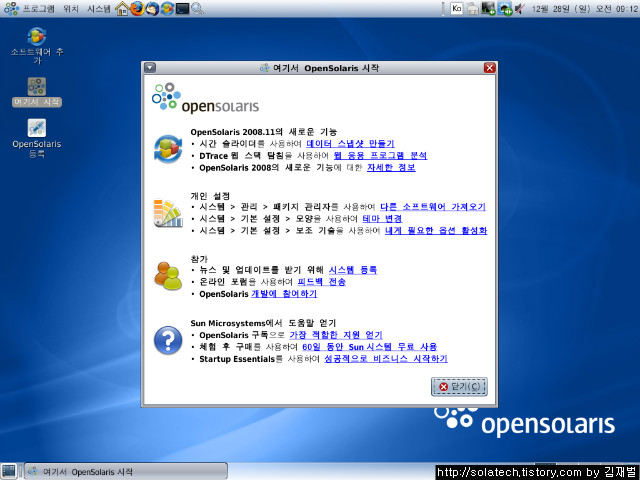Click the color swatches personalization icon
This screenshot has width=640, height=480.
(x=168, y=213)
